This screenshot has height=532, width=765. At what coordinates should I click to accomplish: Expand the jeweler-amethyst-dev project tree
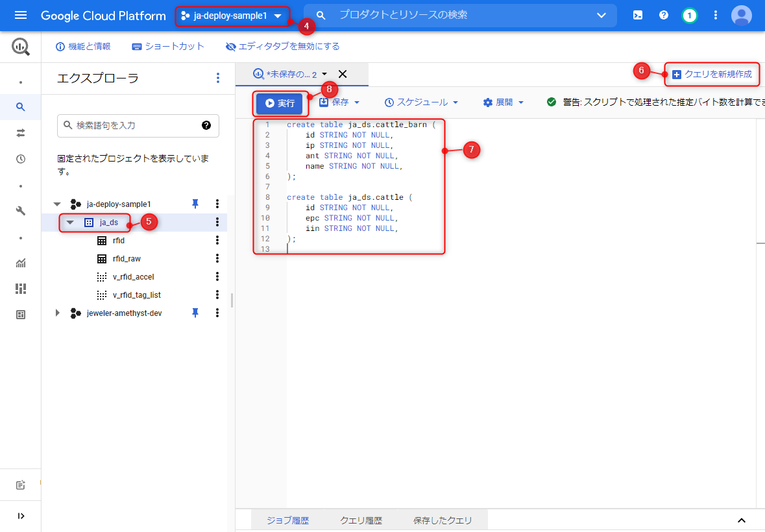coord(58,313)
